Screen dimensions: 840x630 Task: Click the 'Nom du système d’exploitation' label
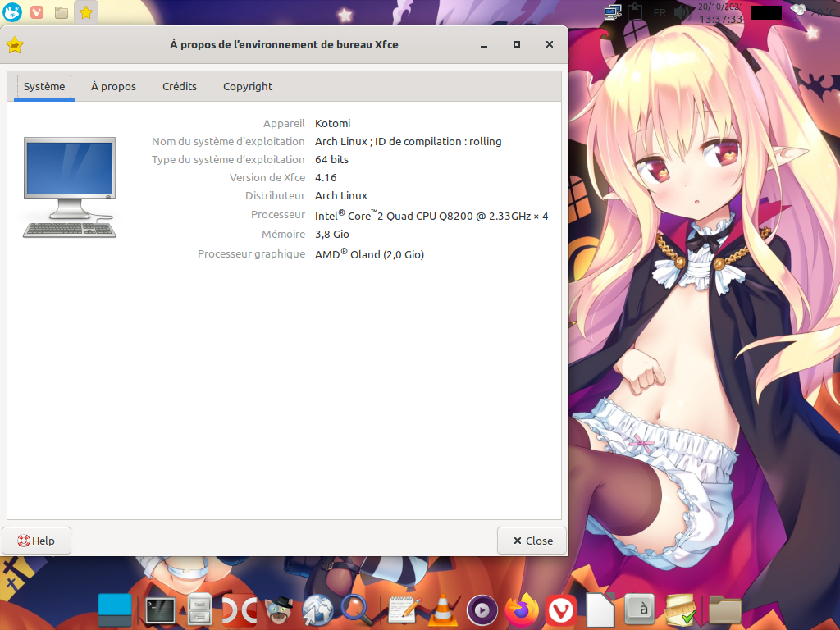[x=228, y=141]
